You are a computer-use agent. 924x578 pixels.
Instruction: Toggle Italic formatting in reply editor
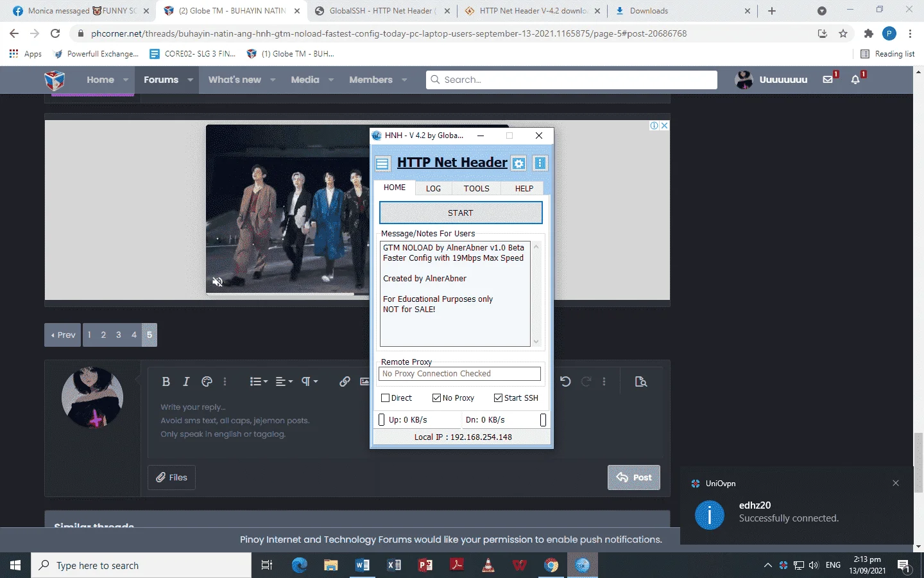tap(186, 381)
